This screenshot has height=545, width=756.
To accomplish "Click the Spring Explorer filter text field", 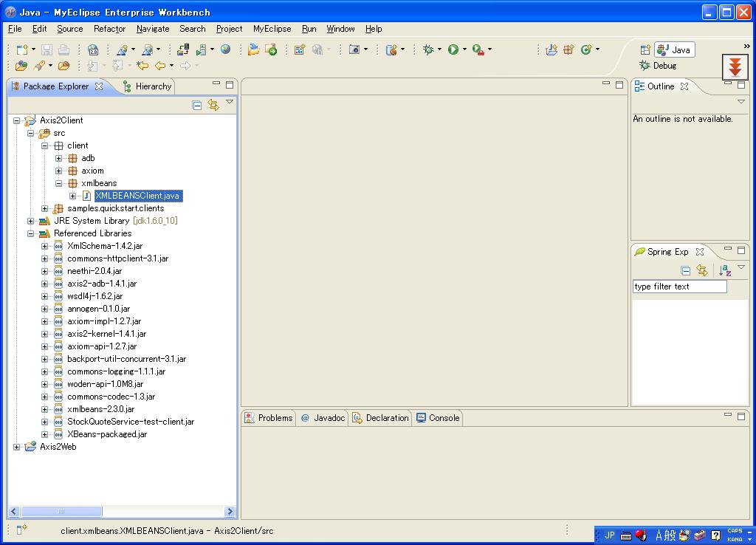I will [679, 287].
